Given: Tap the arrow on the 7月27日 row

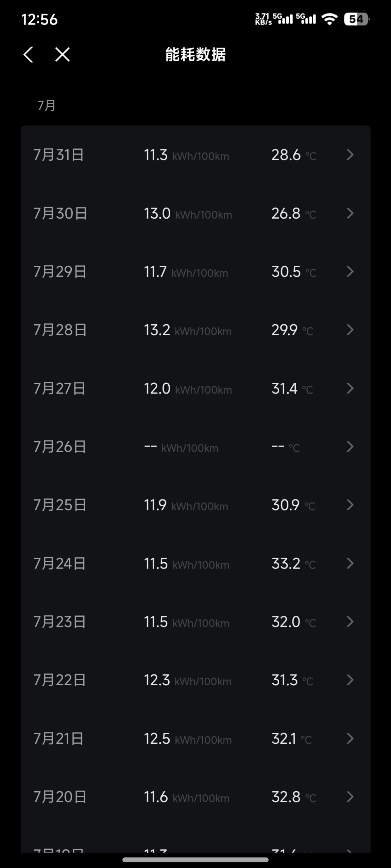Looking at the screenshot, I should [350, 388].
